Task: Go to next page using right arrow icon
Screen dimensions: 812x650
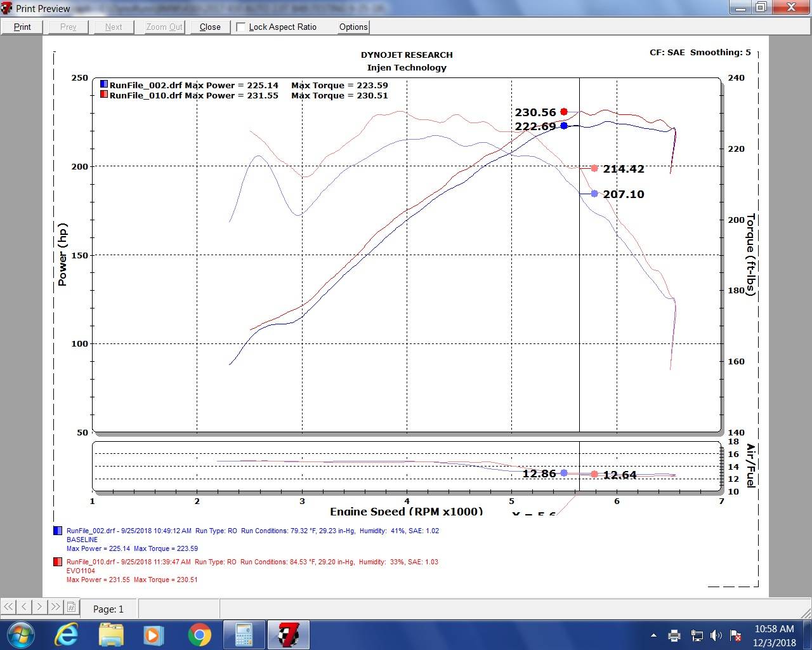Action: (41, 607)
